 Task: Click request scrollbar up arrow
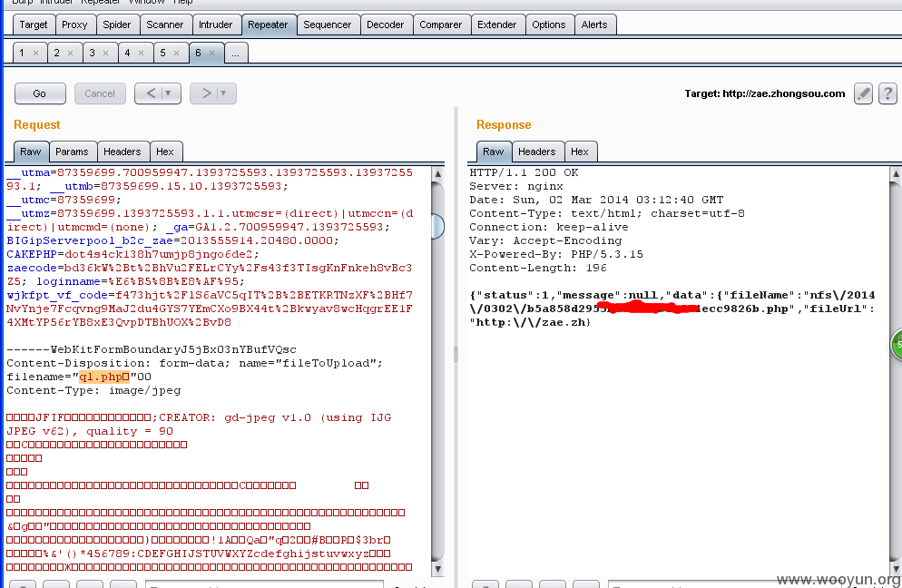[437, 173]
